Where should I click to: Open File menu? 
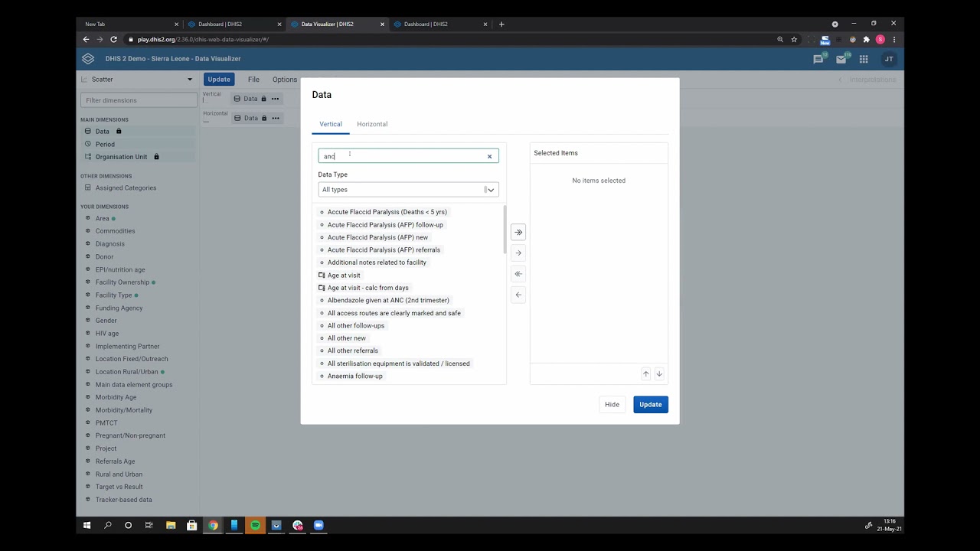(253, 80)
